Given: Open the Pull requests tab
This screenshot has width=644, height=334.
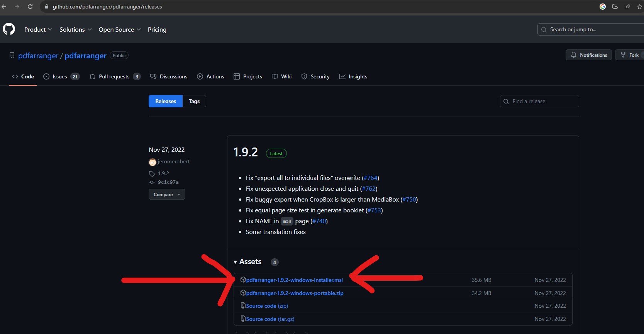Looking at the screenshot, I should tap(115, 76).
